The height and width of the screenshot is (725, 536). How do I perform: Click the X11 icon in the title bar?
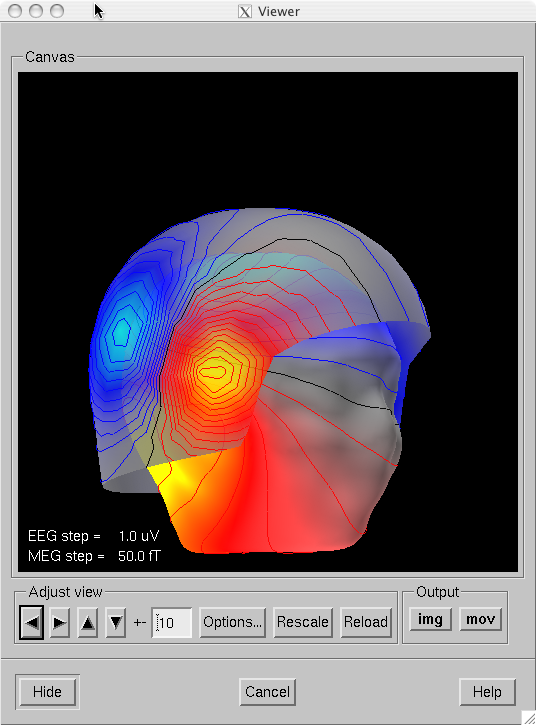[x=245, y=11]
